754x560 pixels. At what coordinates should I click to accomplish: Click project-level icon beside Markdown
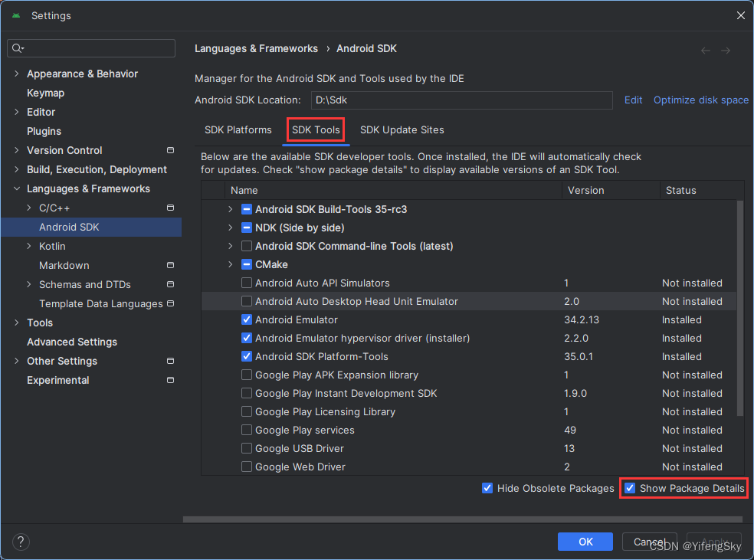pyautogui.click(x=170, y=265)
